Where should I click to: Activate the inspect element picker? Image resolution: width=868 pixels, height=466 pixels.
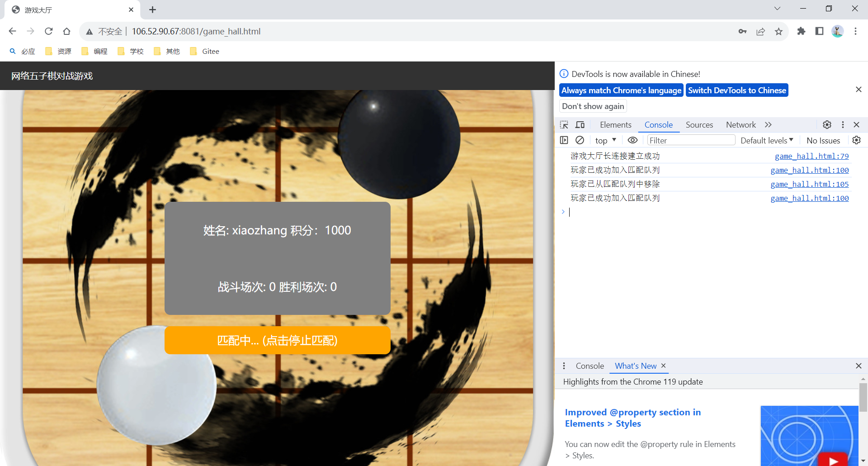[564, 125]
